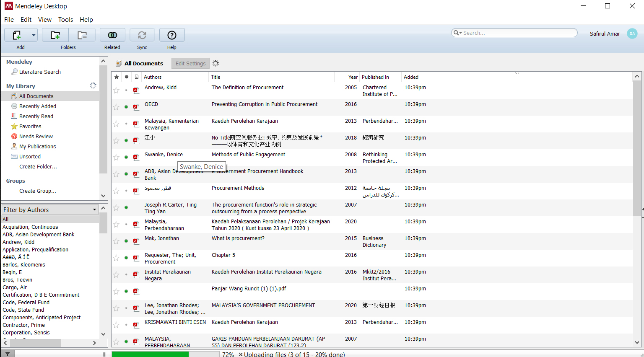Open the File menu

coord(9,20)
